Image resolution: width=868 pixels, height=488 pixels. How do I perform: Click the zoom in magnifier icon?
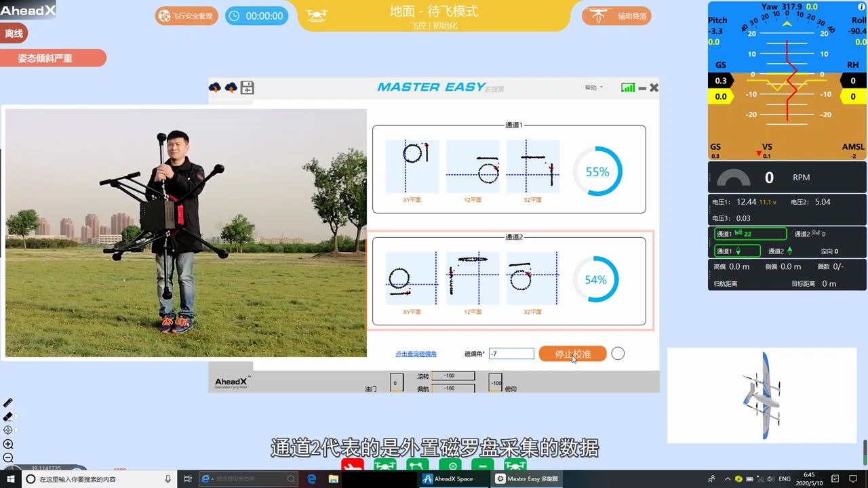coord(8,444)
